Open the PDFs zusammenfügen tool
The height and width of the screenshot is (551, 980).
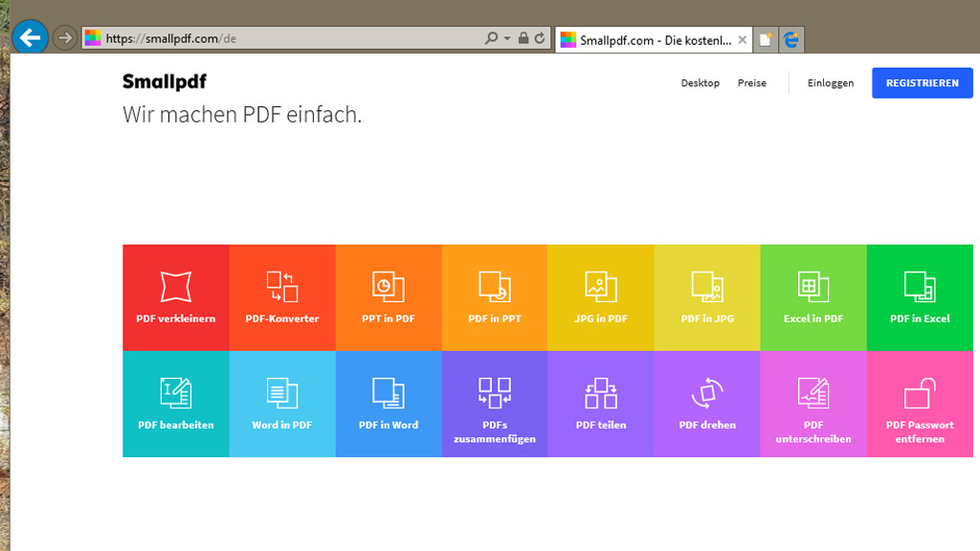coord(495,403)
